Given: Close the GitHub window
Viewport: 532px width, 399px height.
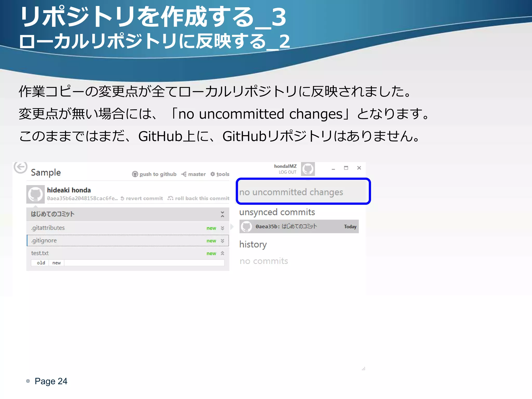Looking at the screenshot, I should pos(359,168).
